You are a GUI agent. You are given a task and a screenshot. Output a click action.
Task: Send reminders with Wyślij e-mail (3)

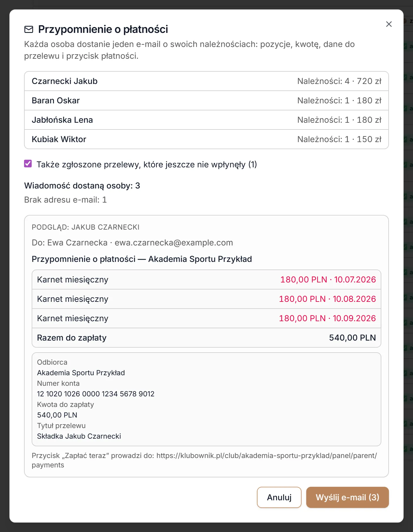(x=347, y=497)
